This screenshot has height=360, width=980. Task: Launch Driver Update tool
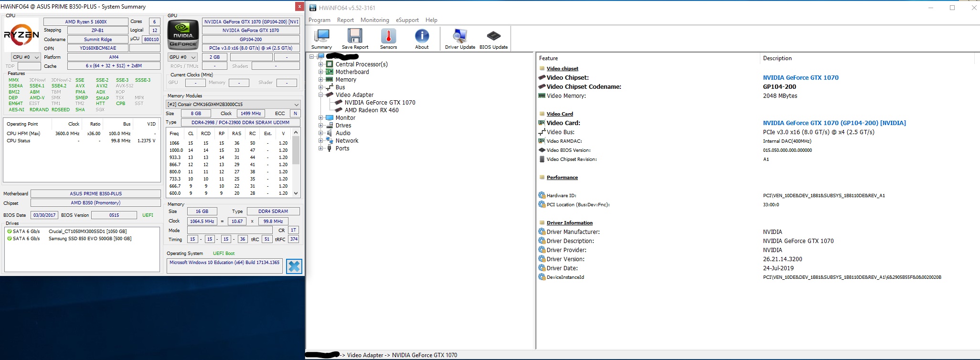pos(460,39)
